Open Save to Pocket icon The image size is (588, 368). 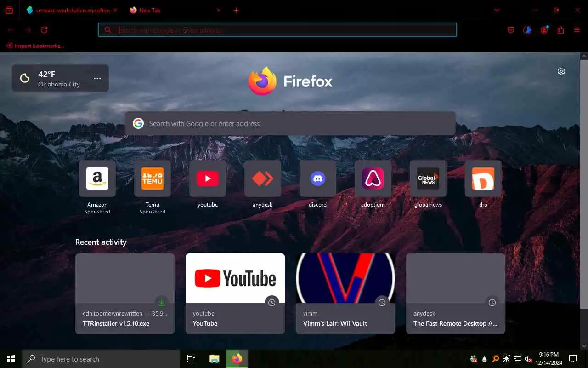tap(511, 30)
